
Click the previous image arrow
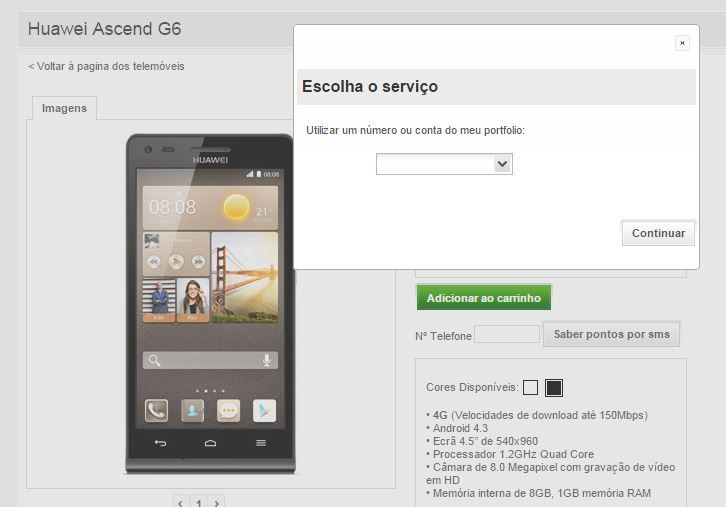[x=180, y=502]
